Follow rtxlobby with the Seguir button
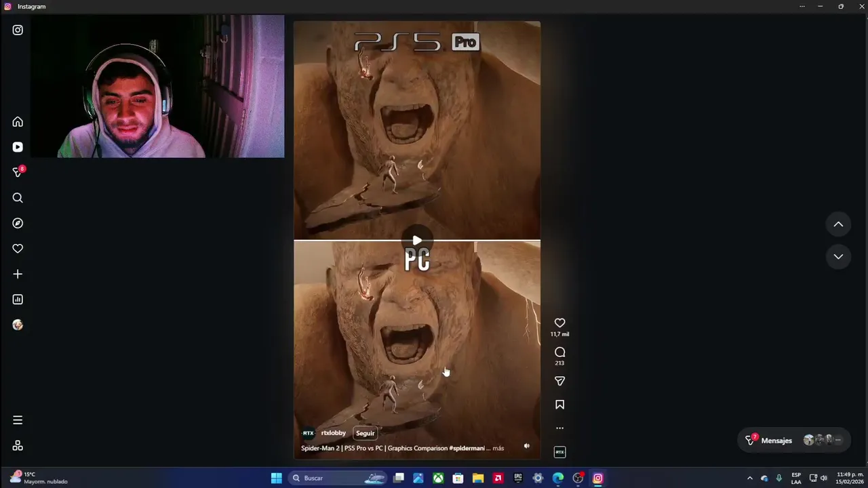The image size is (868, 488). pyautogui.click(x=365, y=433)
